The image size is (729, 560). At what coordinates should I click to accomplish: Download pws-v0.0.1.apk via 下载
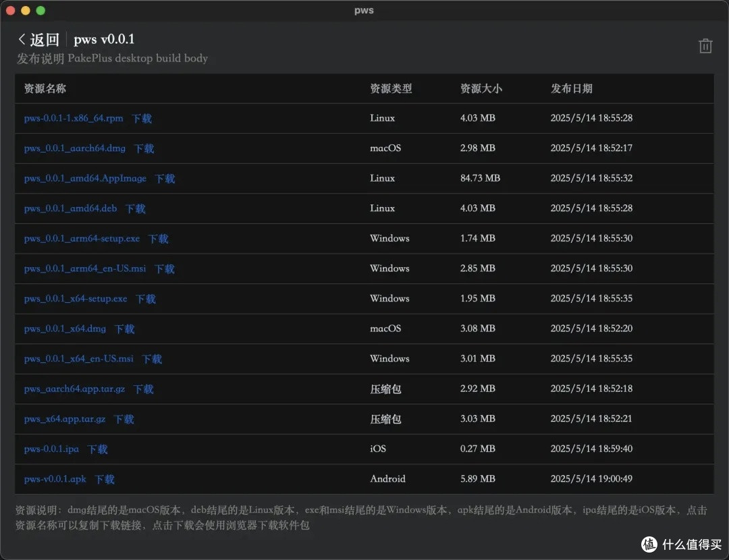point(104,480)
